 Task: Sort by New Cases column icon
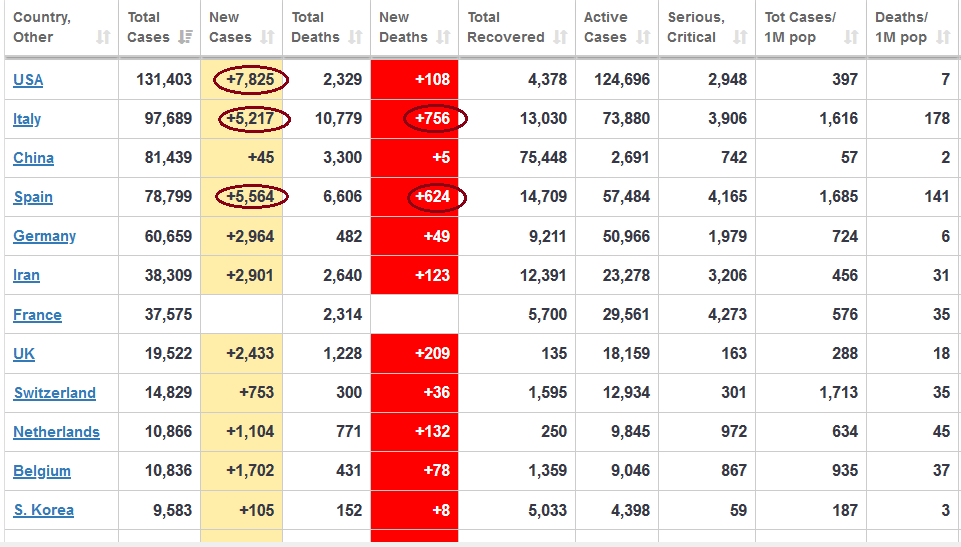(267, 37)
